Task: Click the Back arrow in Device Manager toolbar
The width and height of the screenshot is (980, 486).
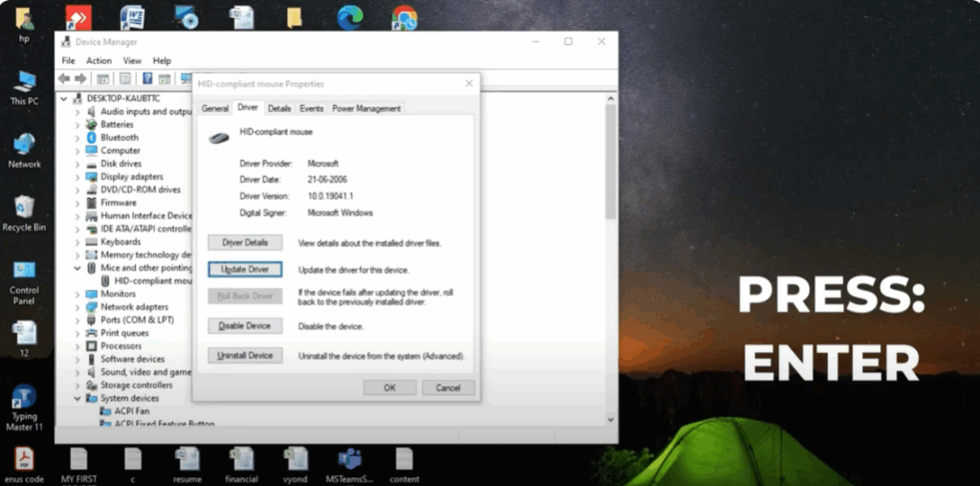Action: pos(64,78)
